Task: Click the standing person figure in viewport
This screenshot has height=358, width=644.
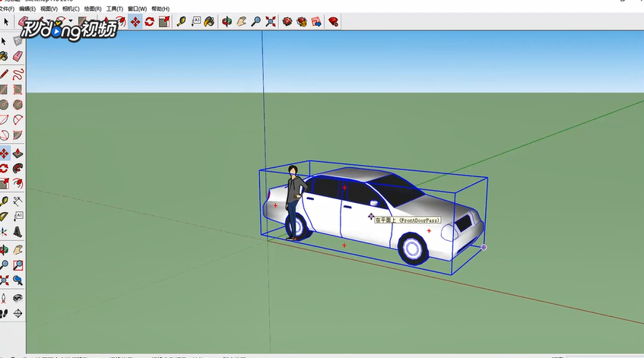Action: (295, 203)
